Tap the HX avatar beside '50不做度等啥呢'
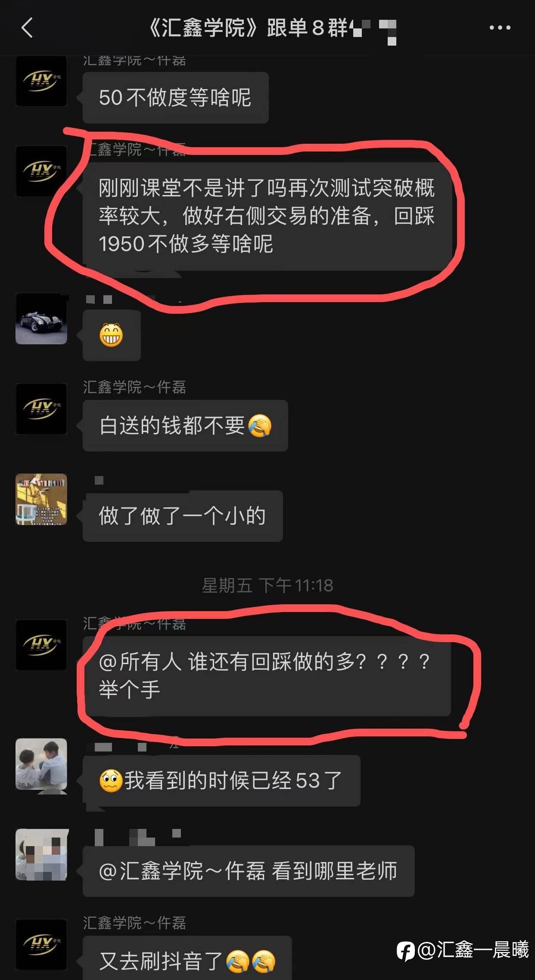The height and width of the screenshot is (980, 535). pos(41,81)
